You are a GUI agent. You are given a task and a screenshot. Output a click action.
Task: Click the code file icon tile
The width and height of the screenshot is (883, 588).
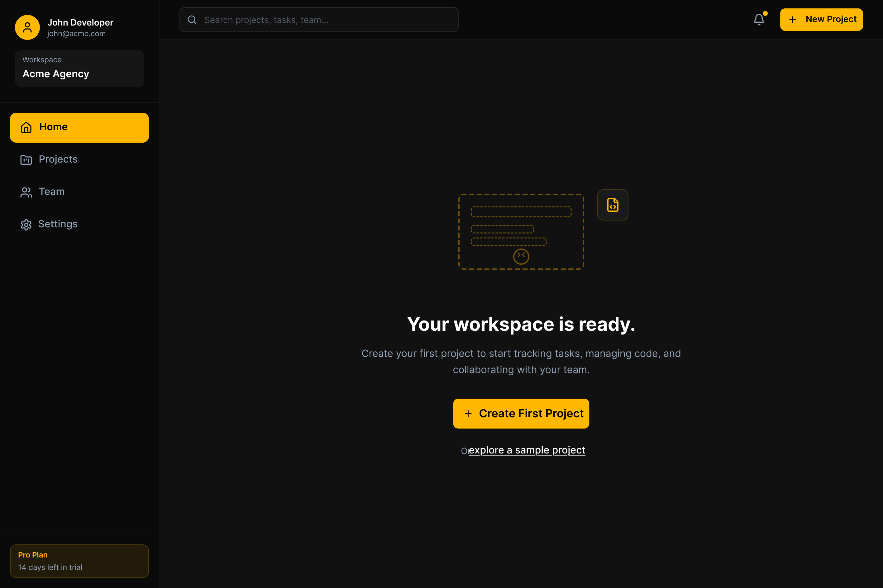pyautogui.click(x=613, y=205)
